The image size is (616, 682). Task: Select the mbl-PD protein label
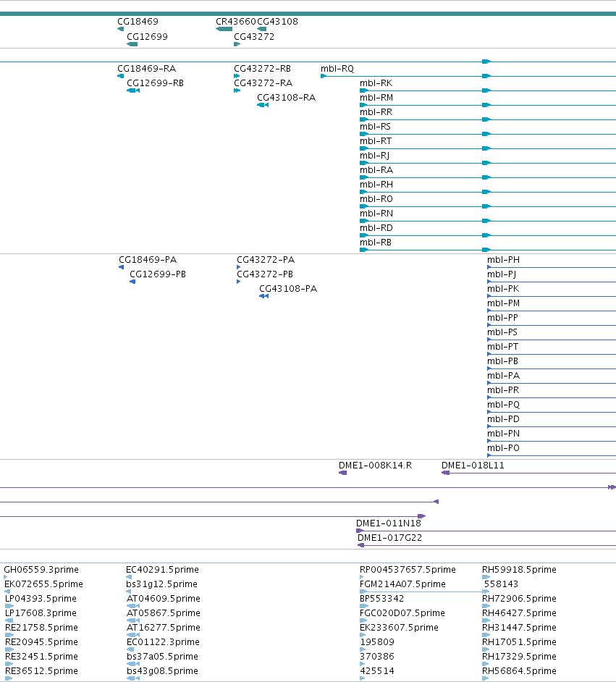[x=503, y=419]
